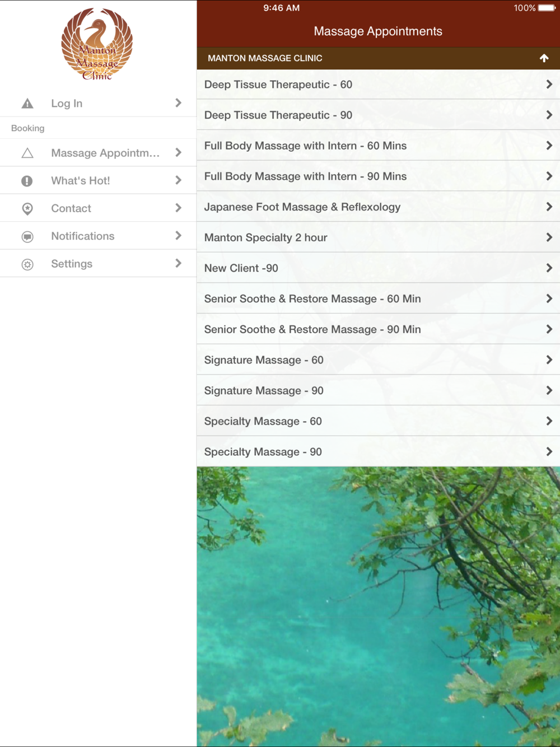560x747 pixels.
Task: Open Contact sidebar chevron
Action: [178, 208]
